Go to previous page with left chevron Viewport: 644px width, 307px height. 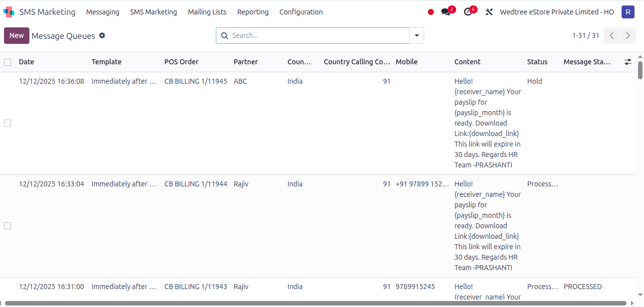(612, 35)
